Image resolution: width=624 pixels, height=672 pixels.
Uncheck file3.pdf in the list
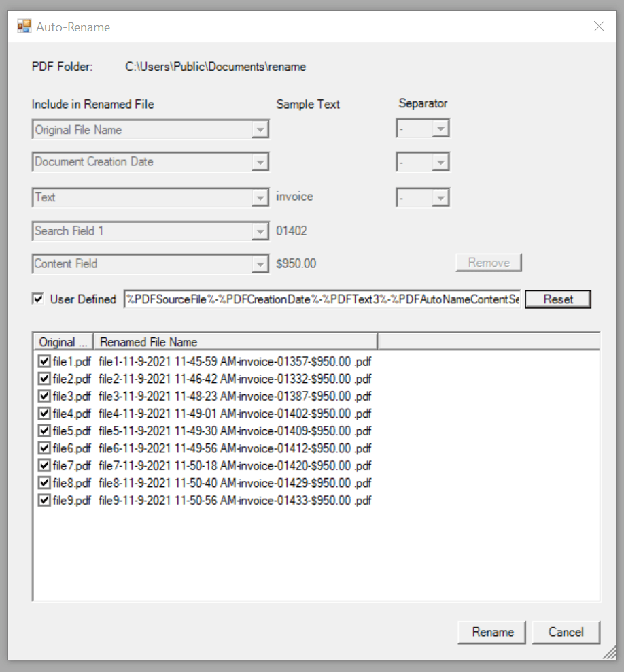pos(44,396)
